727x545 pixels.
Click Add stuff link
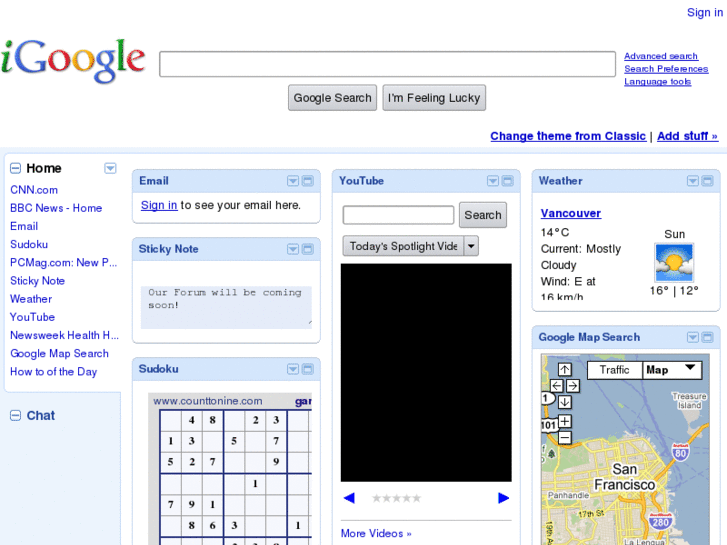coord(688,136)
